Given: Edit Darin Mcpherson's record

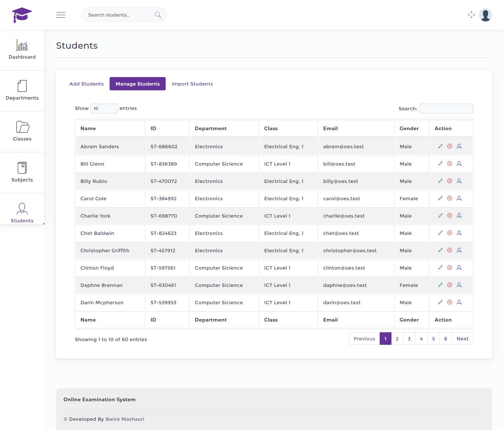Looking at the screenshot, I should click(440, 302).
